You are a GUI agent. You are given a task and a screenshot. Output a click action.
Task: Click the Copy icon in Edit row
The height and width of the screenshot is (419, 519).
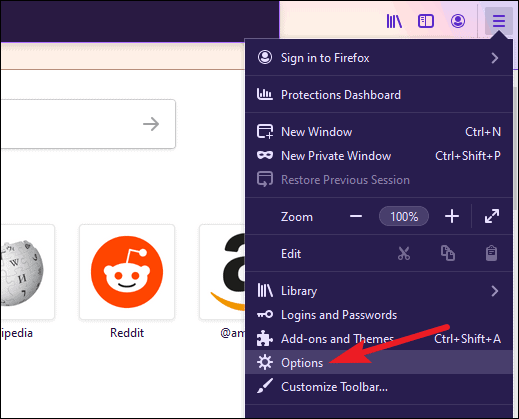click(448, 253)
